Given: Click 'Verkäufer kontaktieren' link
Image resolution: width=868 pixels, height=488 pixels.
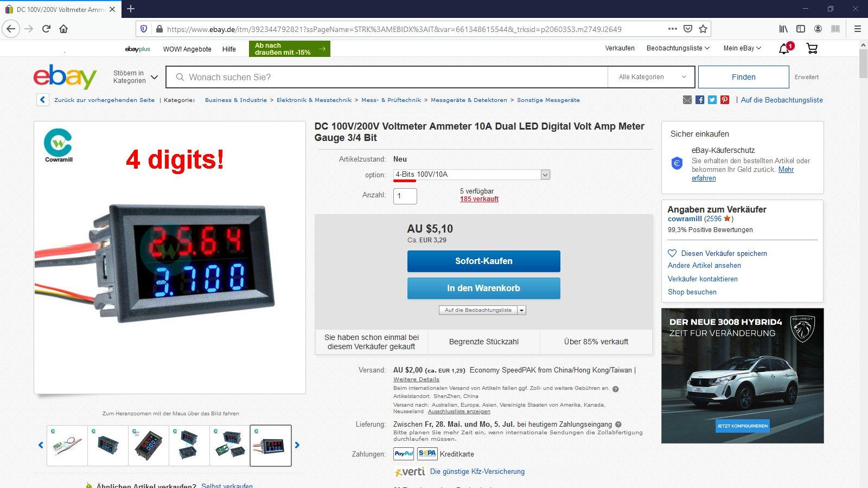Looking at the screenshot, I should tap(703, 279).
